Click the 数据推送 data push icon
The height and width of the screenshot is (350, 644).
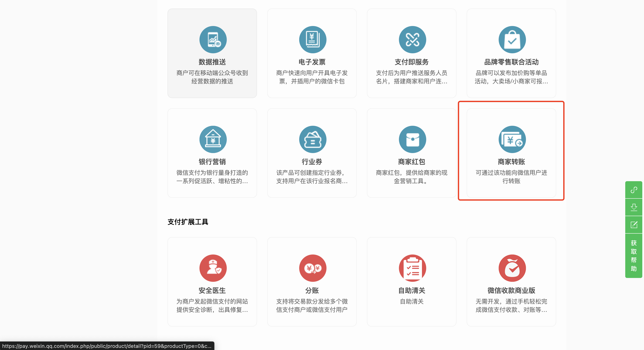coord(213,39)
